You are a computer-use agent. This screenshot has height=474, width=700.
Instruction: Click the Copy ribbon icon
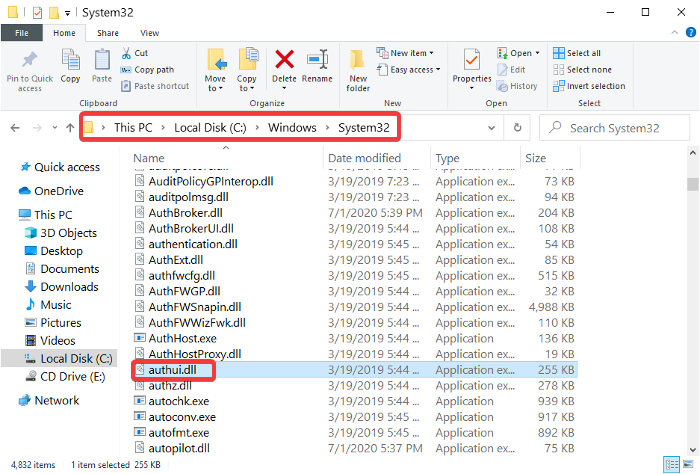[70, 61]
